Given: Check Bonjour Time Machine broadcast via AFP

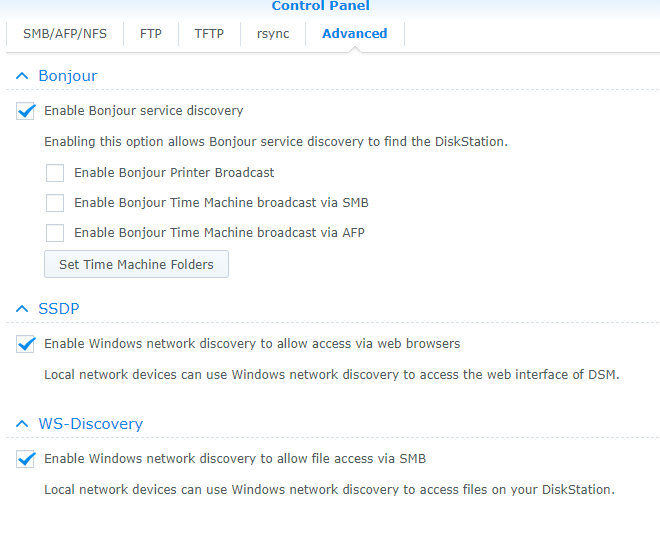Looking at the screenshot, I should pos(55,233).
